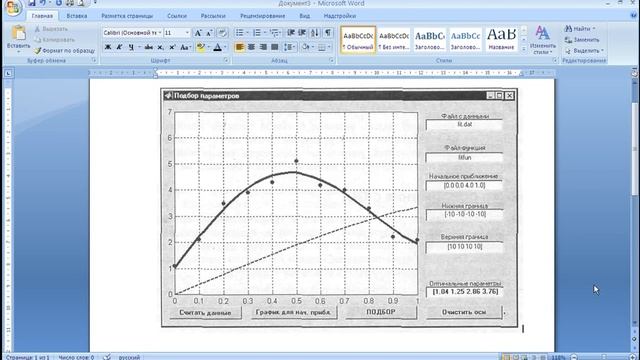The width and height of the screenshot is (640, 360).
Task: Apply subscript formatting
Action: pos(161,47)
